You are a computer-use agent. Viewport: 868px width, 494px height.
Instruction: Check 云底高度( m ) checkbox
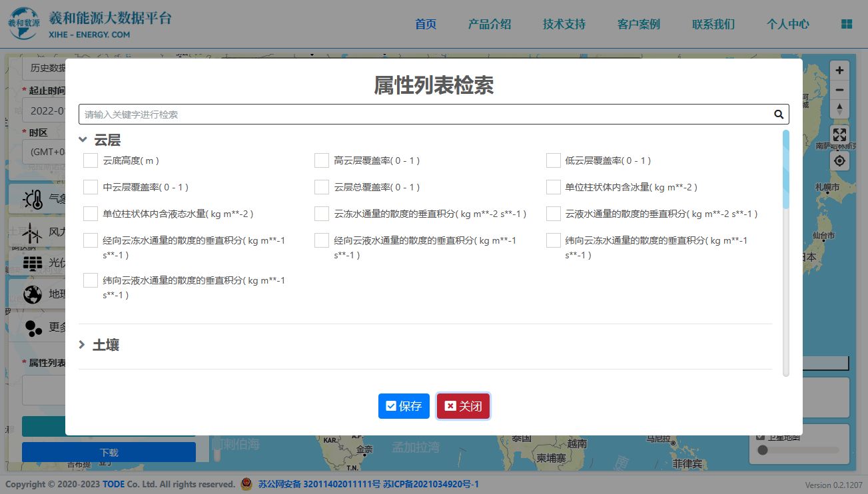(91, 160)
